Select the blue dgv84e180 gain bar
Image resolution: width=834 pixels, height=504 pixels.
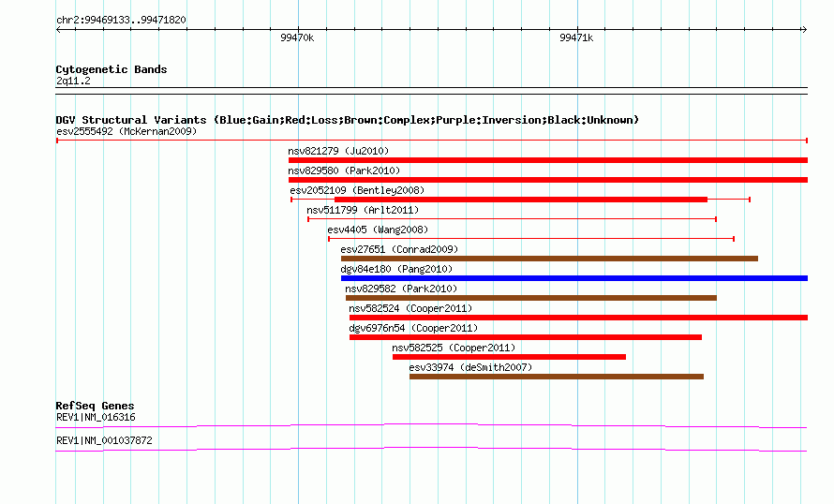[x=574, y=278]
